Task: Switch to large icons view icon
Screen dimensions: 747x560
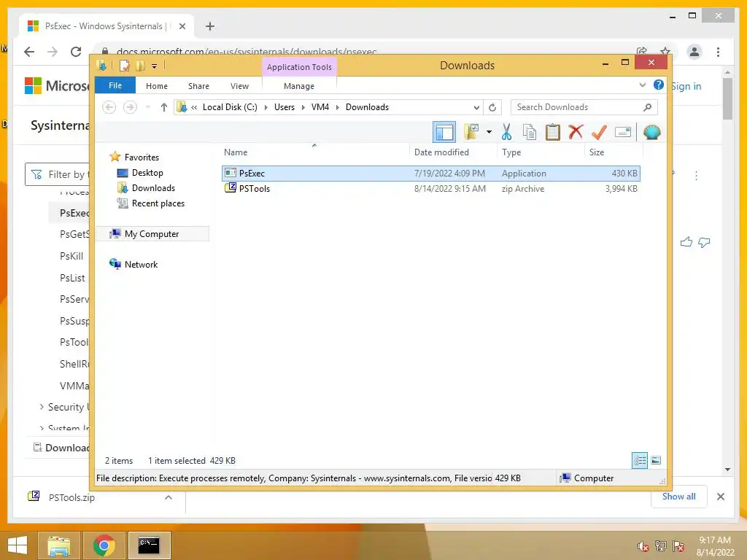Action: tap(656, 460)
